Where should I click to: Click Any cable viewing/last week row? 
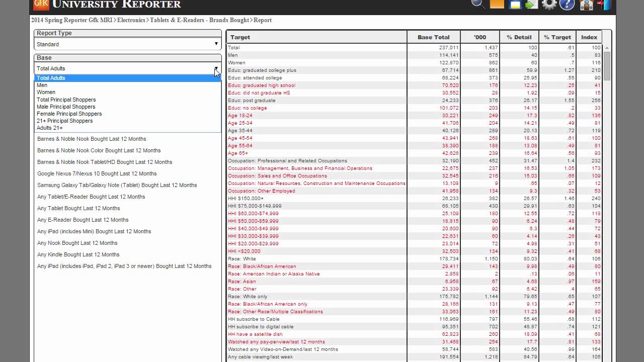click(414, 357)
